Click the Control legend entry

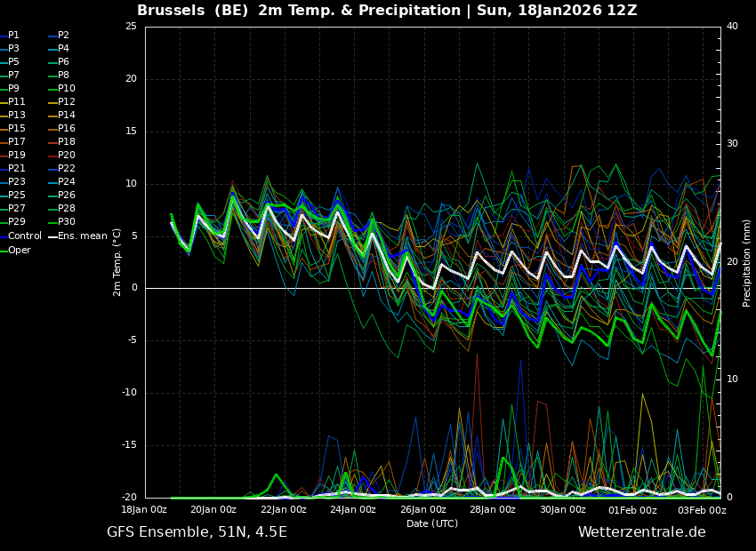pos(25,236)
